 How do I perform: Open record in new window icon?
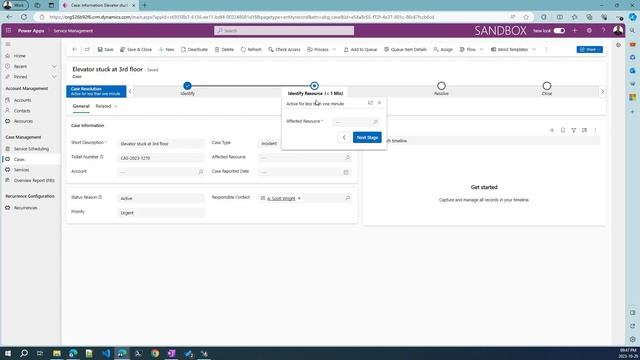87,49
